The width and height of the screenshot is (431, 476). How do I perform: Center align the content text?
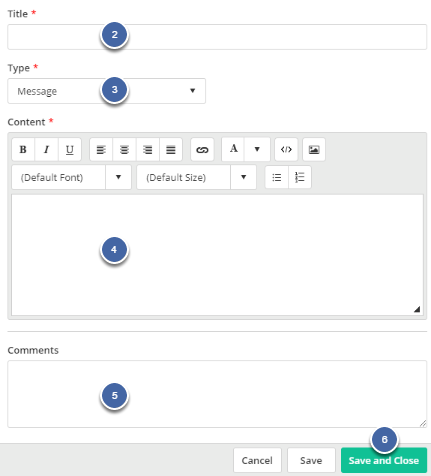[x=124, y=149]
